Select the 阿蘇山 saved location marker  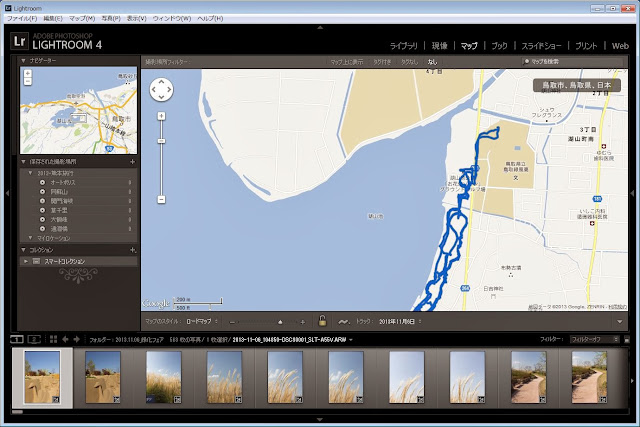click(x=42, y=192)
